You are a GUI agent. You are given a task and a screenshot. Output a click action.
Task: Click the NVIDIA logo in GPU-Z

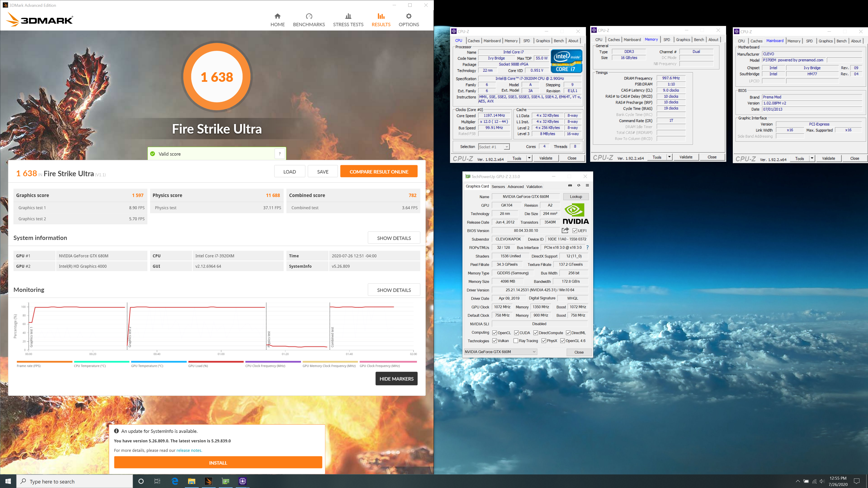pos(576,214)
